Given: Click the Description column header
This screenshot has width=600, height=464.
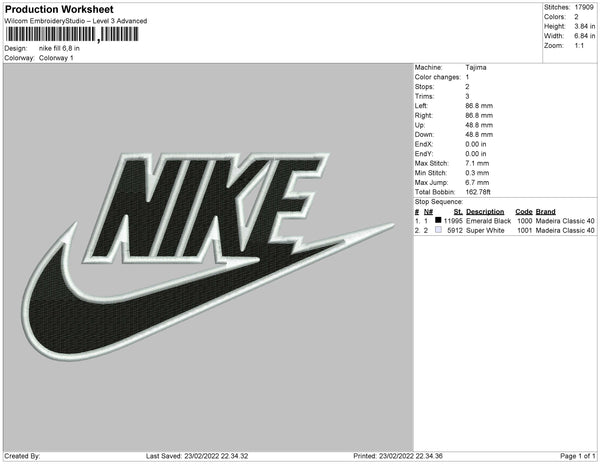Looking at the screenshot, I should pyautogui.click(x=485, y=212).
